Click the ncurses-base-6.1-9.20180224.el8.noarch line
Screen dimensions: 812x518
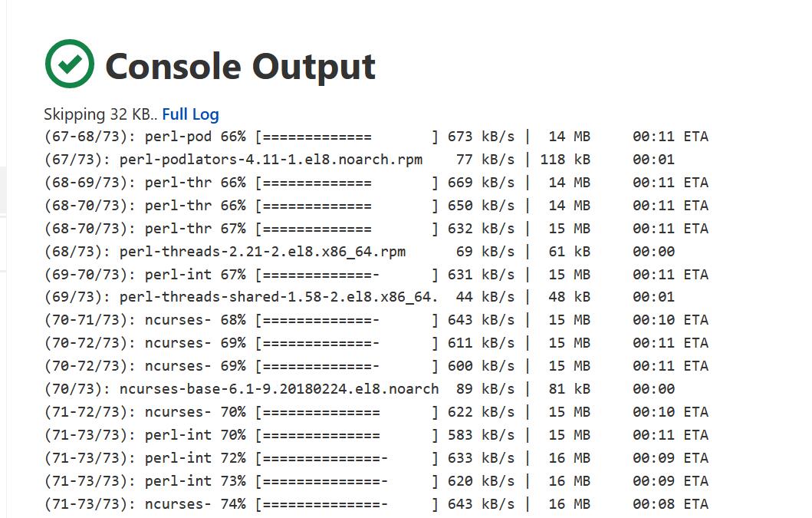pyautogui.click(x=360, y=389)
